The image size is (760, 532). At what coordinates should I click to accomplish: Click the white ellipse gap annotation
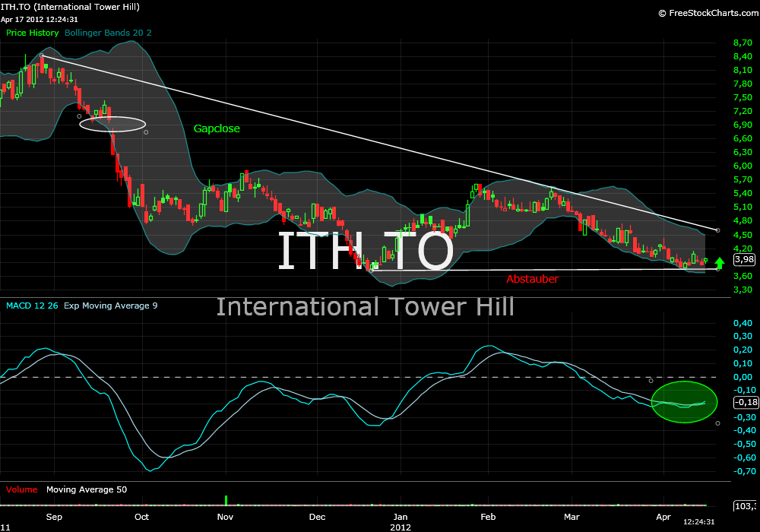(x=112, y=124)
